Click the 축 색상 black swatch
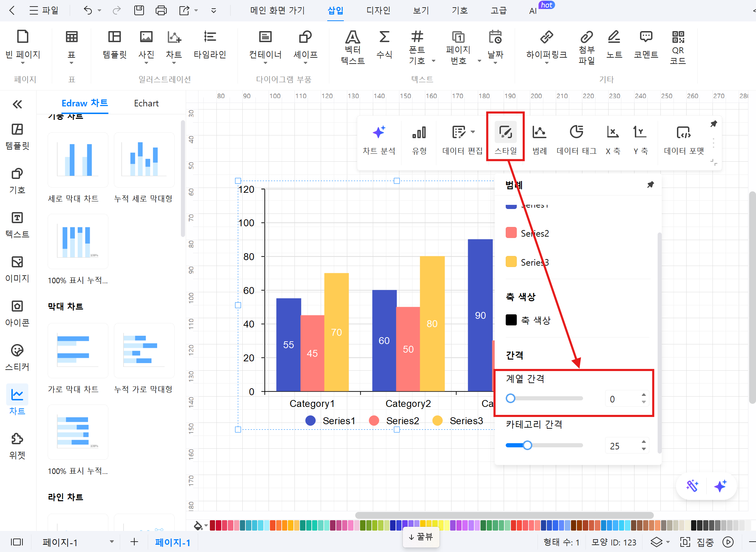Viewport: 756px width, 552px height. pyautogui.click(x=511, y=320)
